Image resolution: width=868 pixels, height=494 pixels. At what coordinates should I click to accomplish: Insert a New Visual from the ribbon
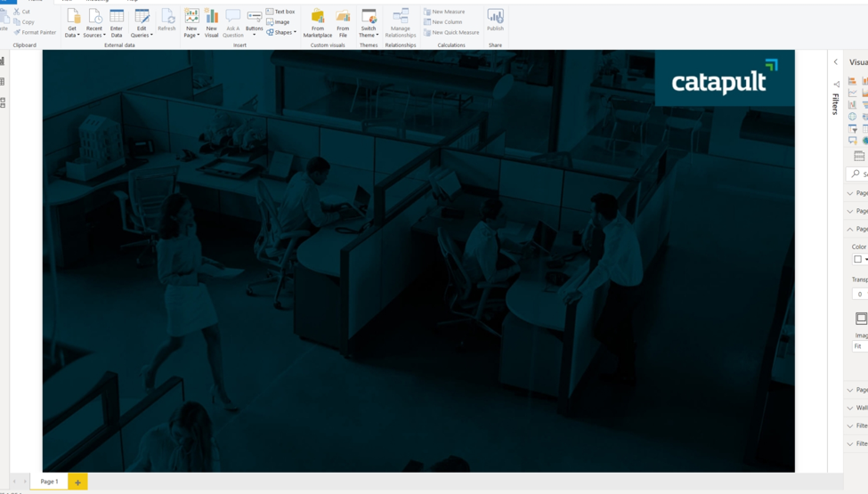click(x=212, y=17)
